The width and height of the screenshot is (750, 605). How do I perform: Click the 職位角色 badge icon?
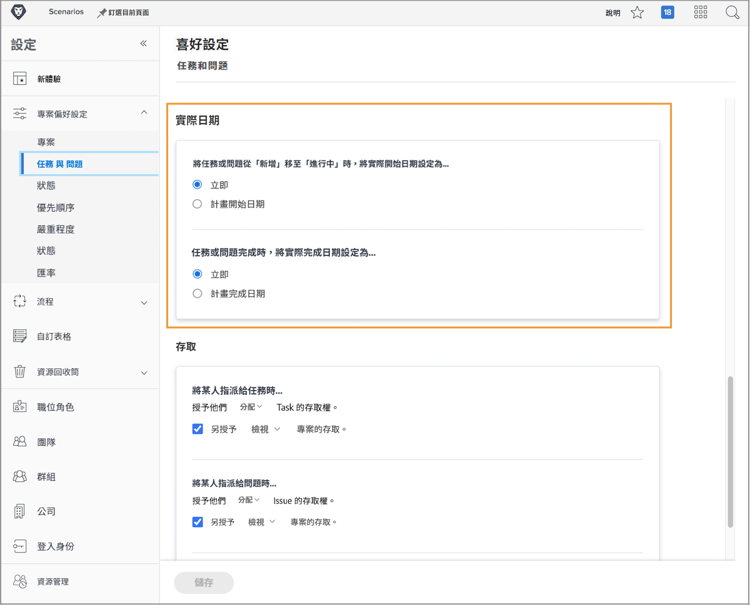tap(20, 407)
